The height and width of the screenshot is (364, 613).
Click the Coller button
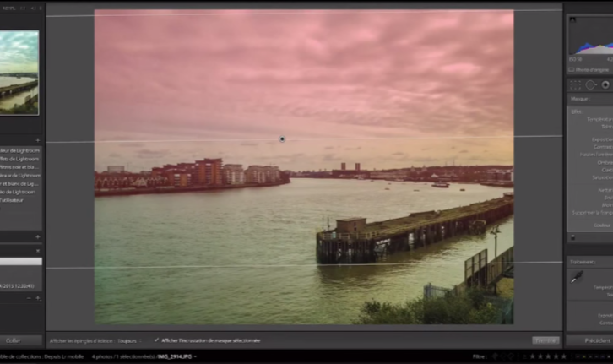(14, 340)
